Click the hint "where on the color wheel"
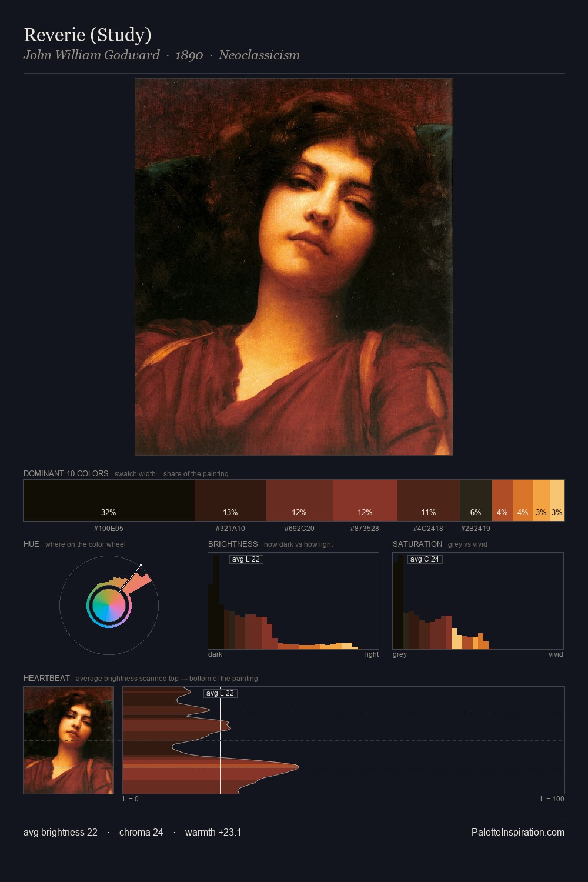This screenshot has width=588, height=882. pos(85,544)
